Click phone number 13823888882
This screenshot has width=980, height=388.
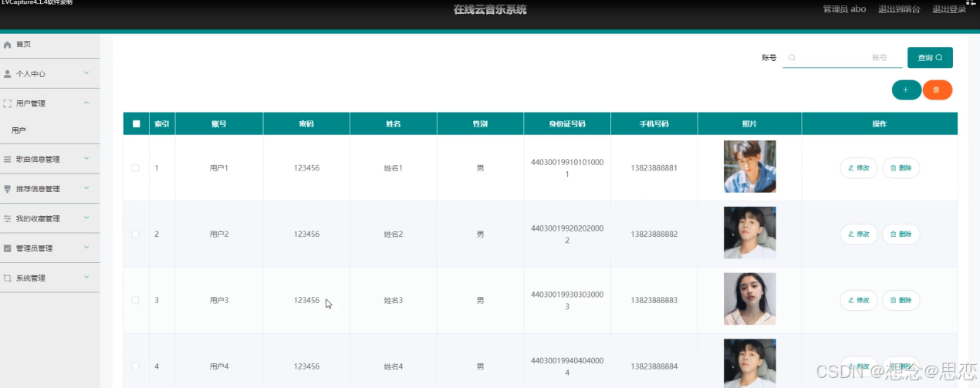tap(654, 234)
